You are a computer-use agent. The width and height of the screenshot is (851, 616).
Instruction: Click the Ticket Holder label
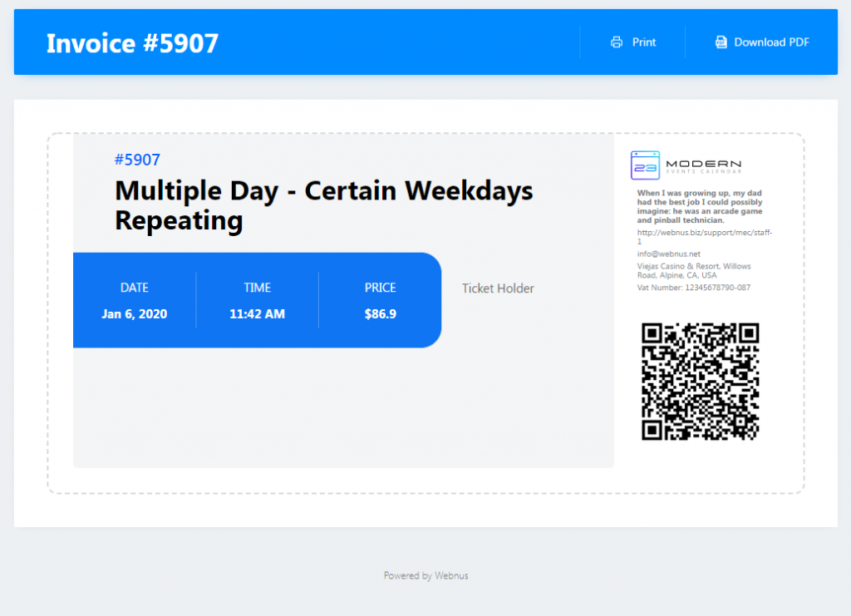tap(497, 288)
